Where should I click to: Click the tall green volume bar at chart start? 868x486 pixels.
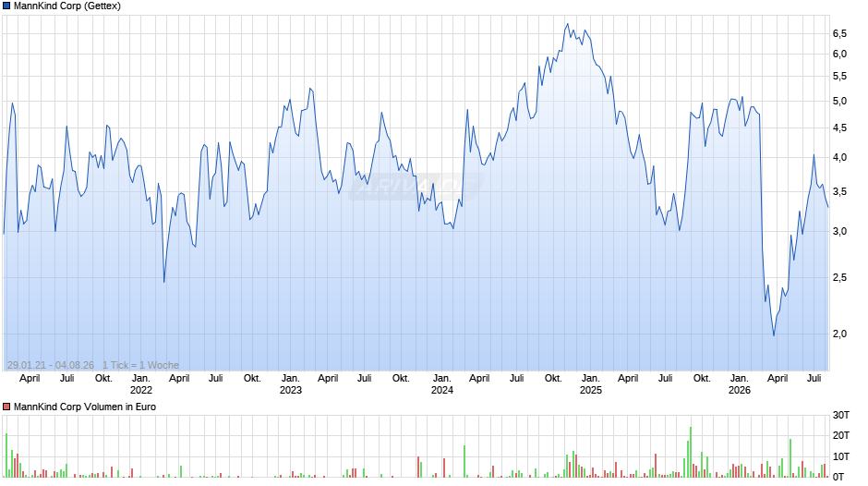click(6, 456)
